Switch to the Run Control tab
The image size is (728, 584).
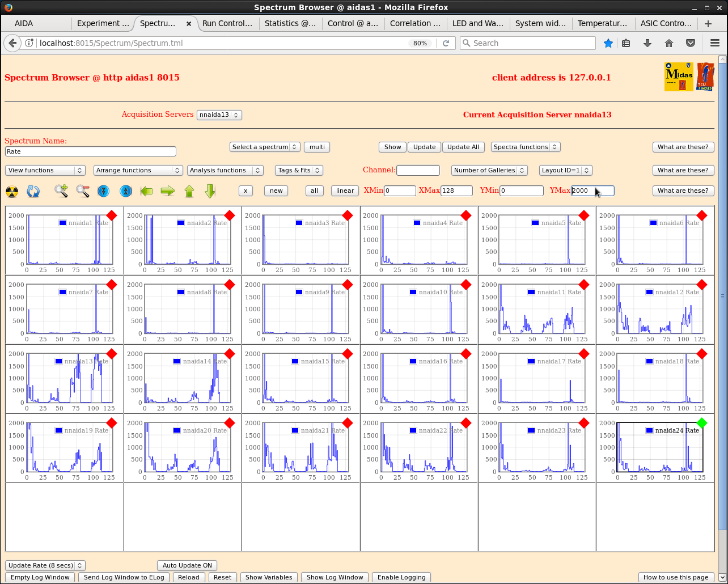pos(228,23)
